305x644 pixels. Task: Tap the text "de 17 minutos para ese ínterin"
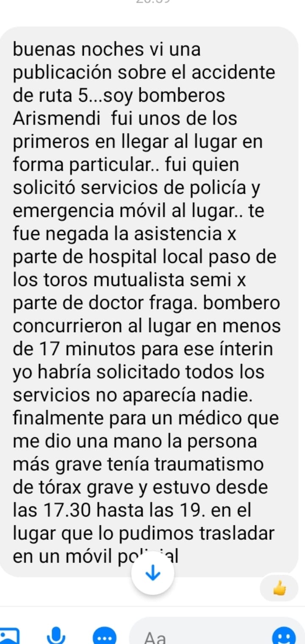tap(142, 350)
